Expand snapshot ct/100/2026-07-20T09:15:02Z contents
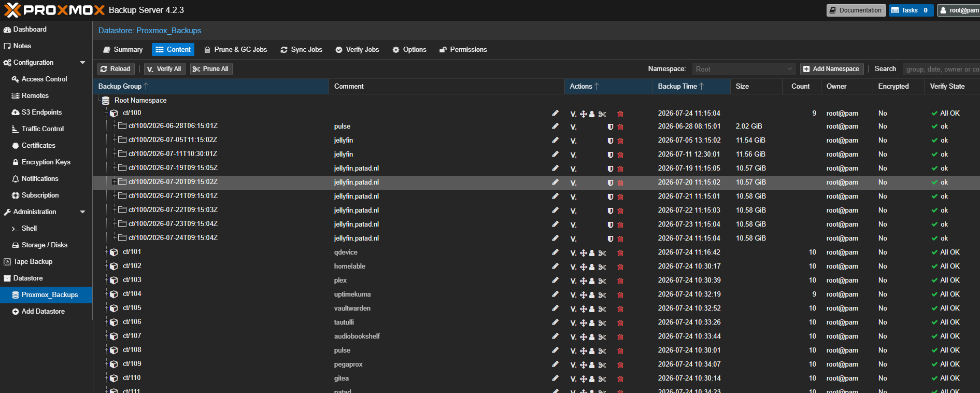The image size is (980, 393). pos(115,181)
